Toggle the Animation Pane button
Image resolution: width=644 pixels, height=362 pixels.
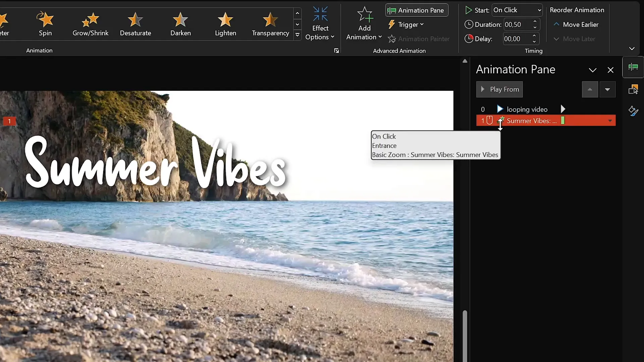coord(417,10)
